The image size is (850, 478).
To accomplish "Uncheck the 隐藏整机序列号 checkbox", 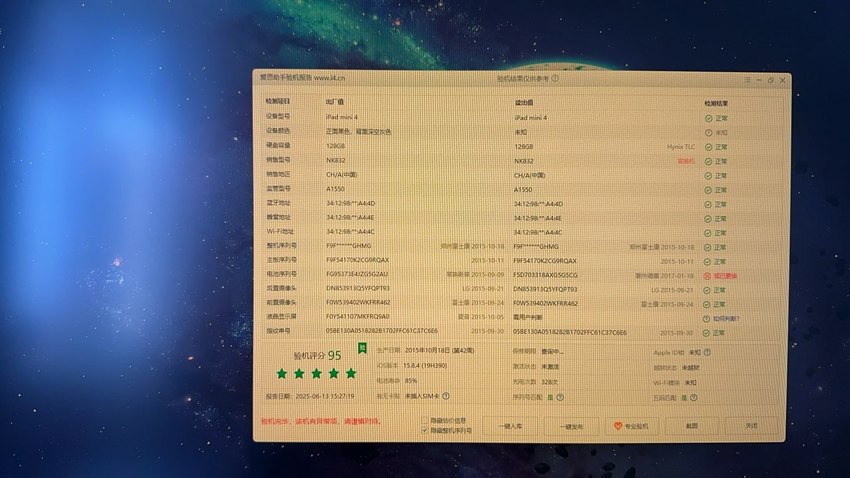I will tap(425, 430).
